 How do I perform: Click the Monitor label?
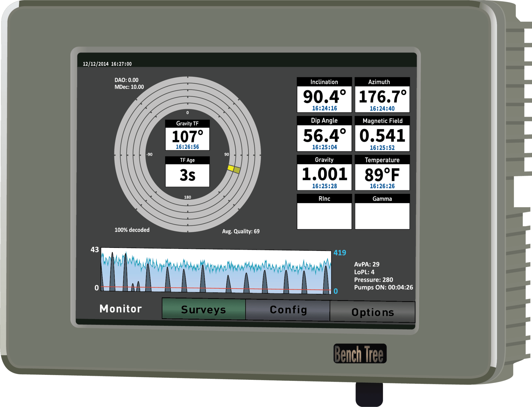point(120,309)
